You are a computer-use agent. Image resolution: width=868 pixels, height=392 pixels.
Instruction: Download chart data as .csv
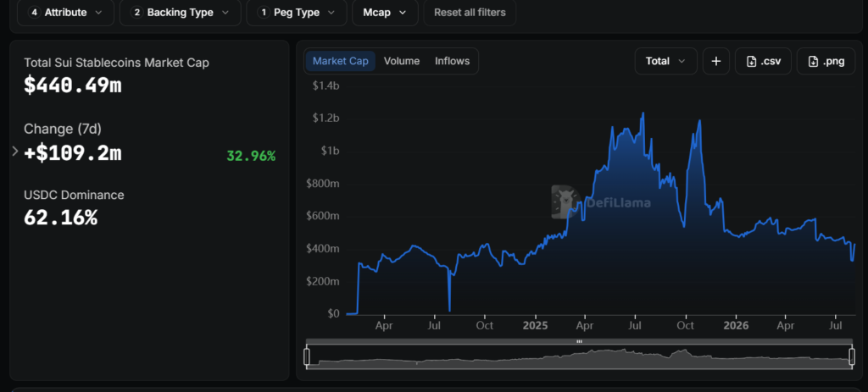pos(764,61)
